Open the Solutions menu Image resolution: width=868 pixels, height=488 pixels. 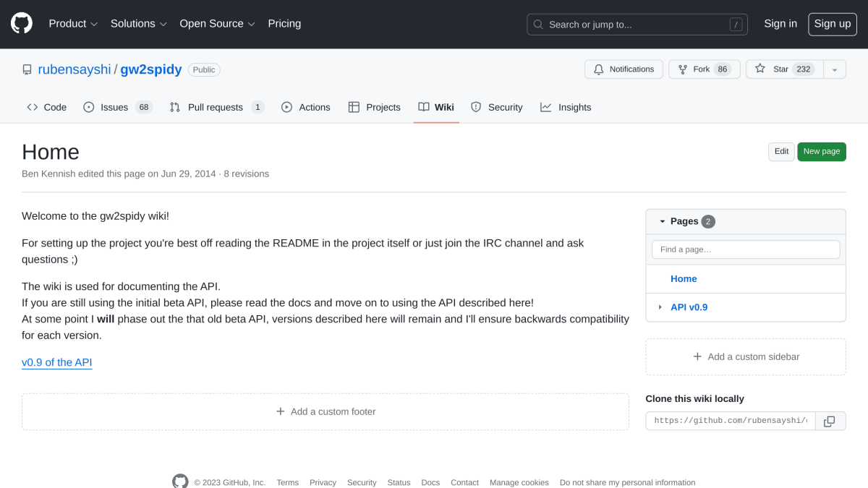coord(139,24)
